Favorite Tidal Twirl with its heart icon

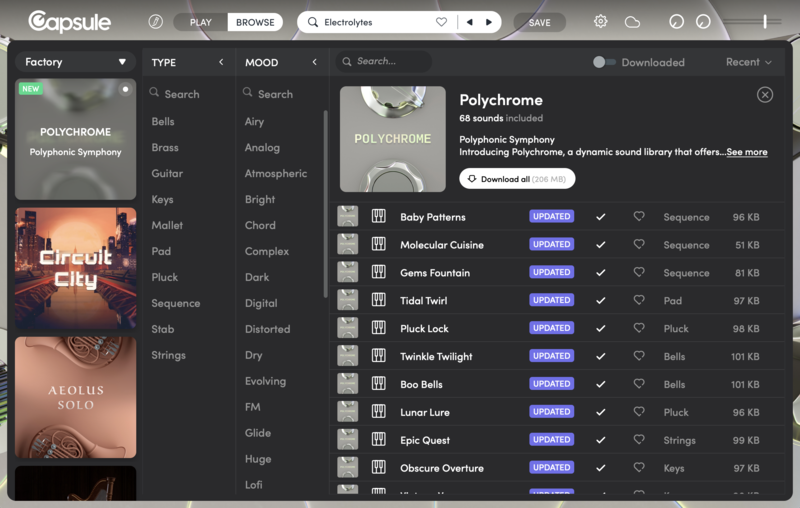(x=639, y=300)
